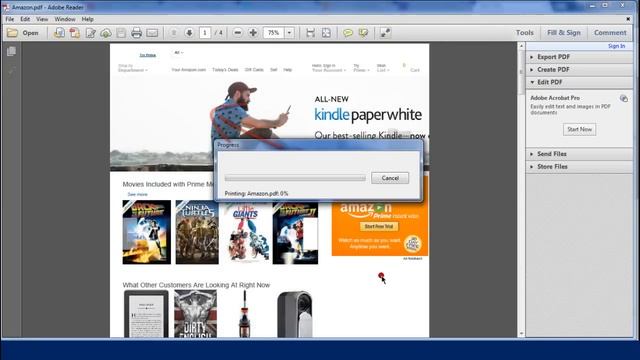The height and width of the screenshot is (360, 640).
Task: Click the save to cloud icon
Action: point(106,33)
